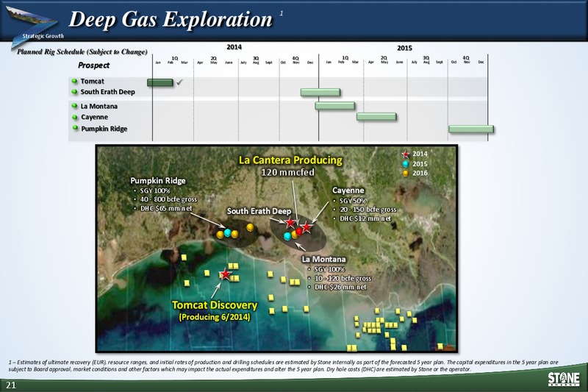588x392 pixels.
Task: Click the Stone Energy logo
Action: click(564, 379)
